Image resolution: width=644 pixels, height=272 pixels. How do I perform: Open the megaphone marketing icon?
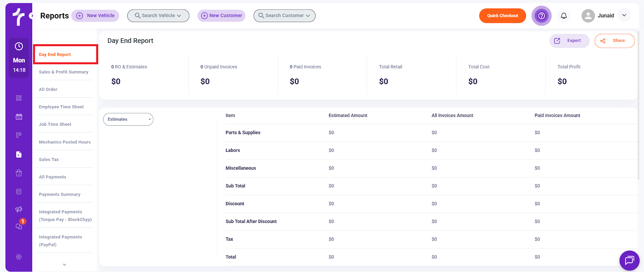pos(19,209)
